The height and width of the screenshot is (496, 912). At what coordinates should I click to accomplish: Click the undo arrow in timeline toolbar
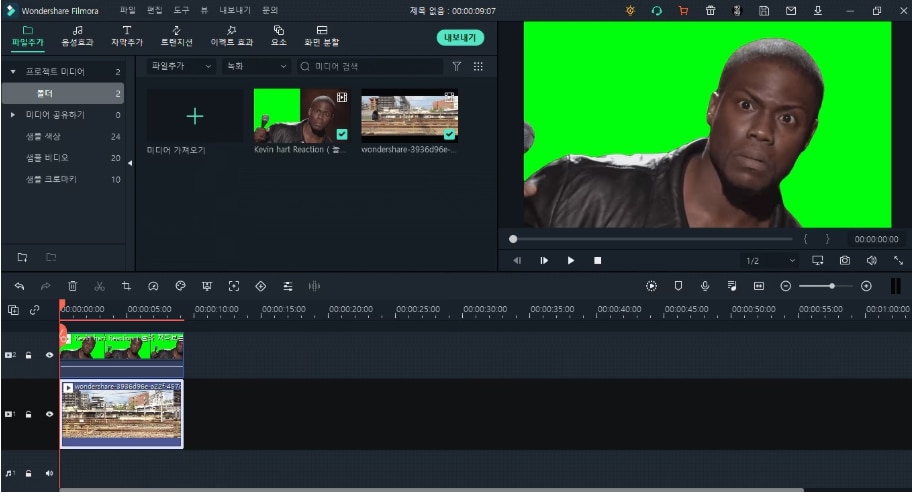click(x=19, y=286)
